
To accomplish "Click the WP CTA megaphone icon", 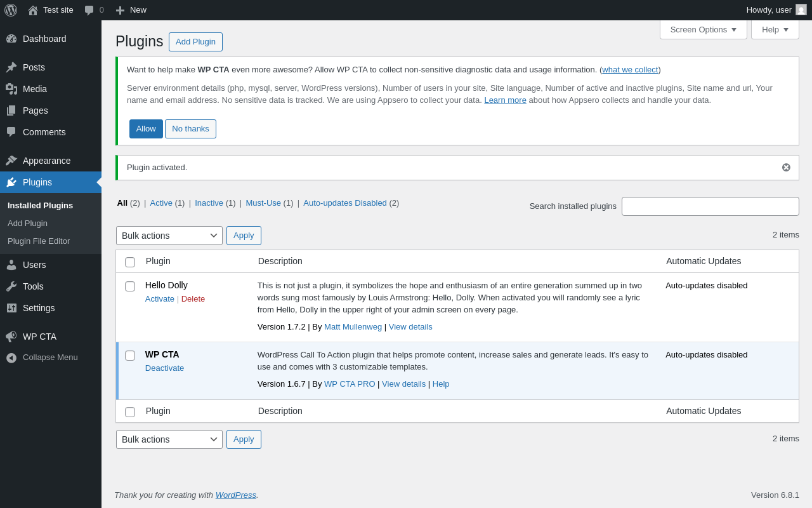I will [x=11, y=337].
